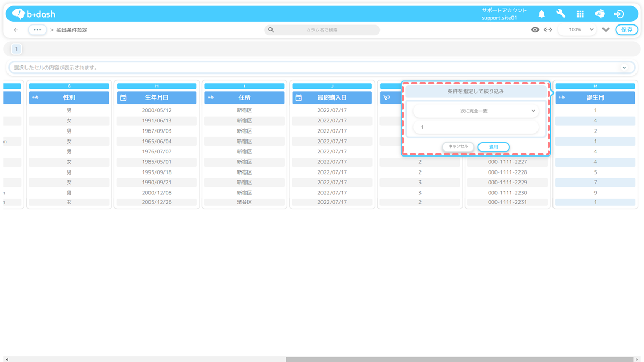This screenshot has width=644, height=362.
Task: Click the 保存 save button
Action: click(626, 30)
